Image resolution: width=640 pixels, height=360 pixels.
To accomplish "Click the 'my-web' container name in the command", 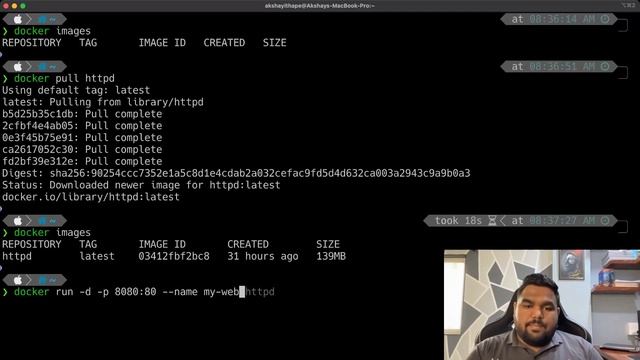I will [x=221, y=292].
